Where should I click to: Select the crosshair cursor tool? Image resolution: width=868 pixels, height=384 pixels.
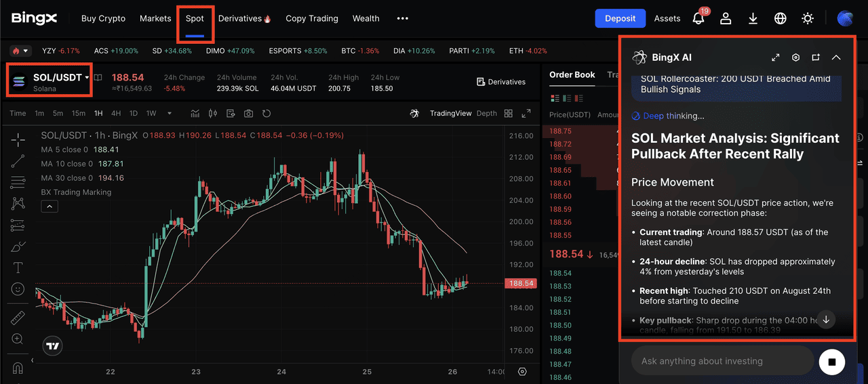[18, 140]
